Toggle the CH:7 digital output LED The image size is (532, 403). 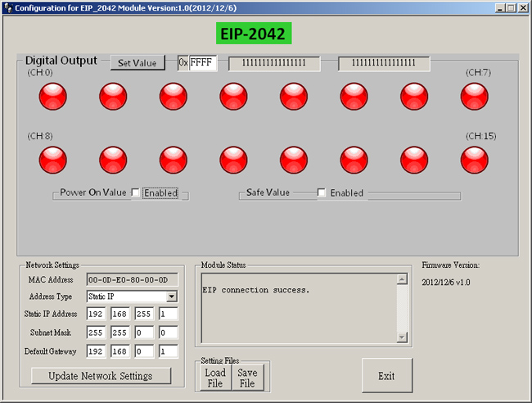click(475, 97)
